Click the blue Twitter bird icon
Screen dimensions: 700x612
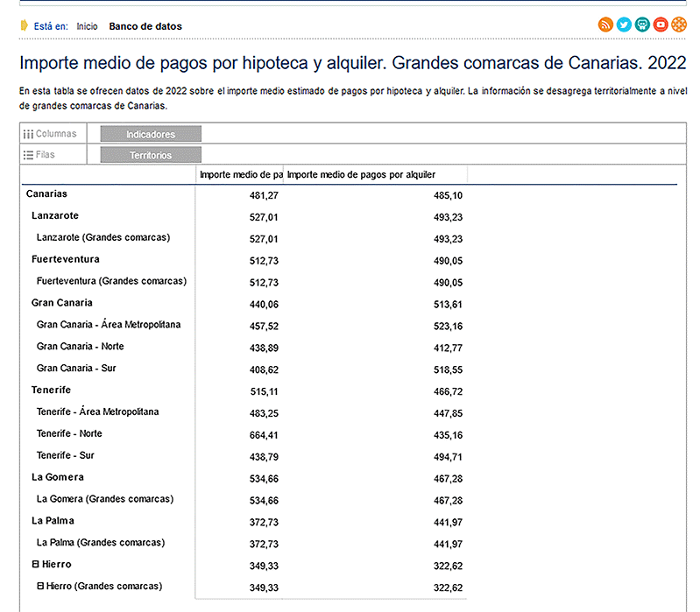pos(624,25)
